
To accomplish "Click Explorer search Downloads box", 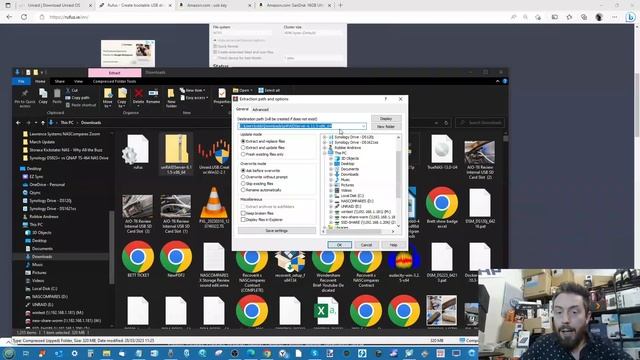I will pos(480,122).
